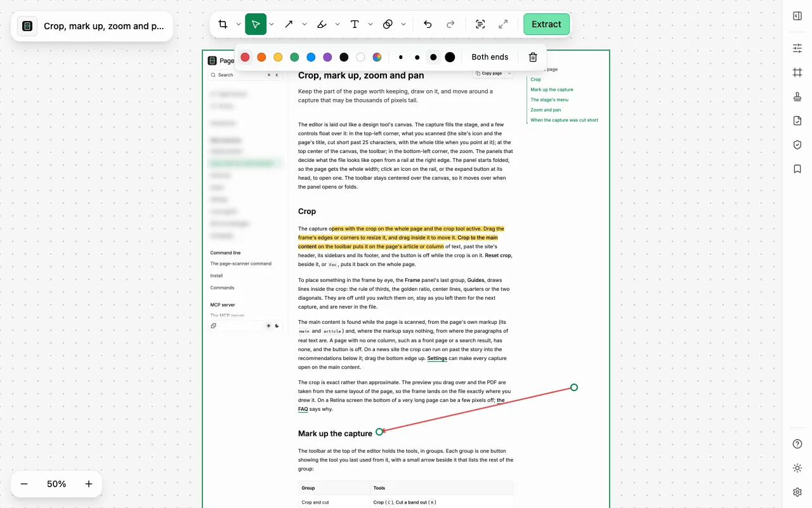Open the rainbow custom color picker
This screenshot has height=508, width=812.
(377, 57)
